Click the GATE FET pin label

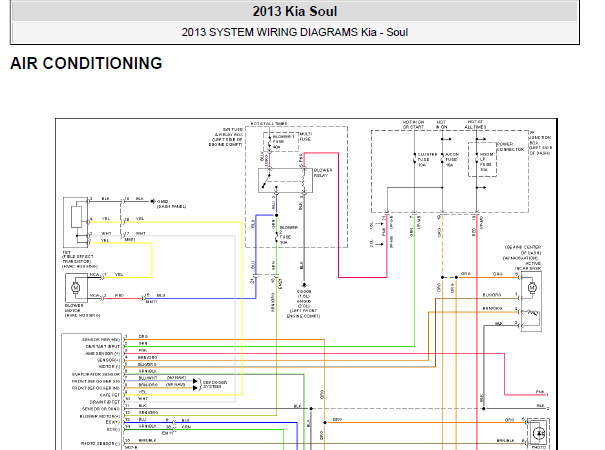pyautogui.click(x=110, y=395)
